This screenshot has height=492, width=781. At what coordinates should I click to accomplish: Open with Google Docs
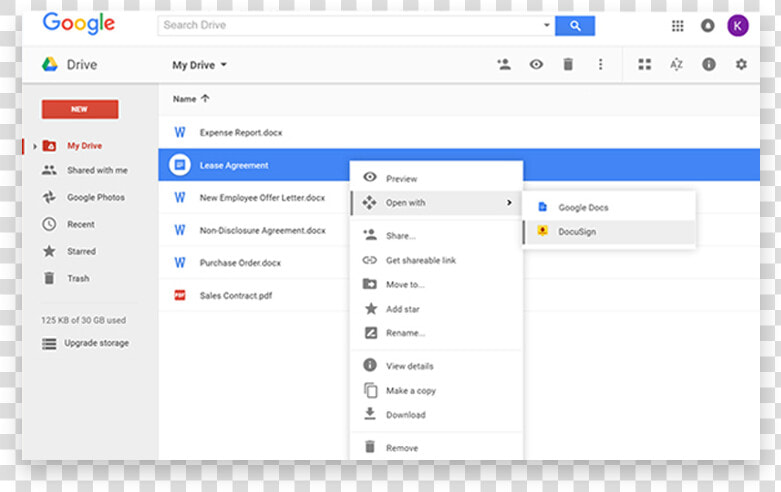609,207
